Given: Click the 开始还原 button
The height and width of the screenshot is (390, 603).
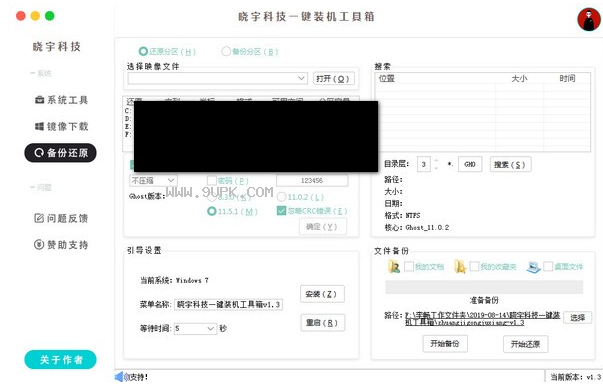Looking at the screenshot, I should (525, 344).
